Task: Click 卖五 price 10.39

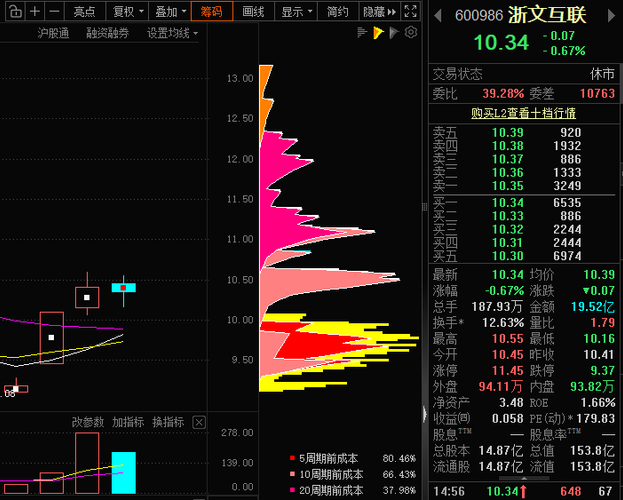Action: click(507, 132)
